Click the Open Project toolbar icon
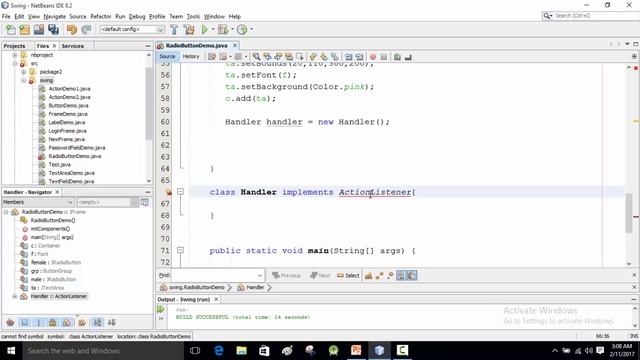 click(x=39, y=29)
